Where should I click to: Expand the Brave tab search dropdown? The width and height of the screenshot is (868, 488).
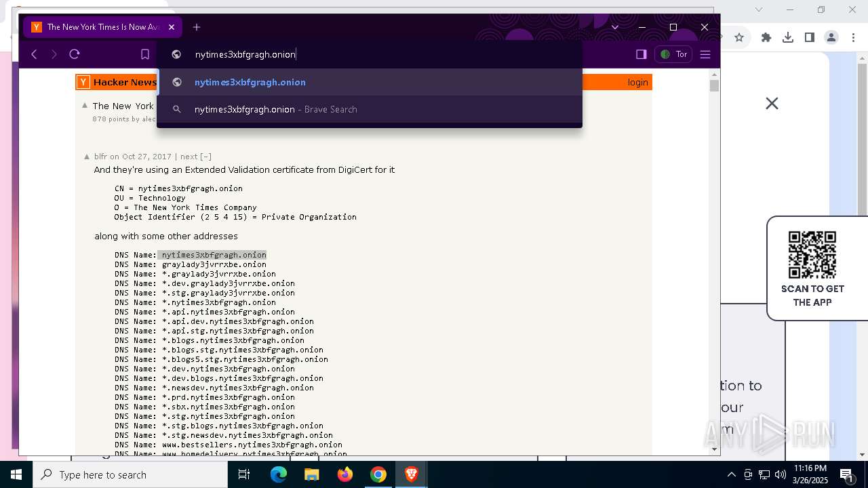[x=615, y=27]
